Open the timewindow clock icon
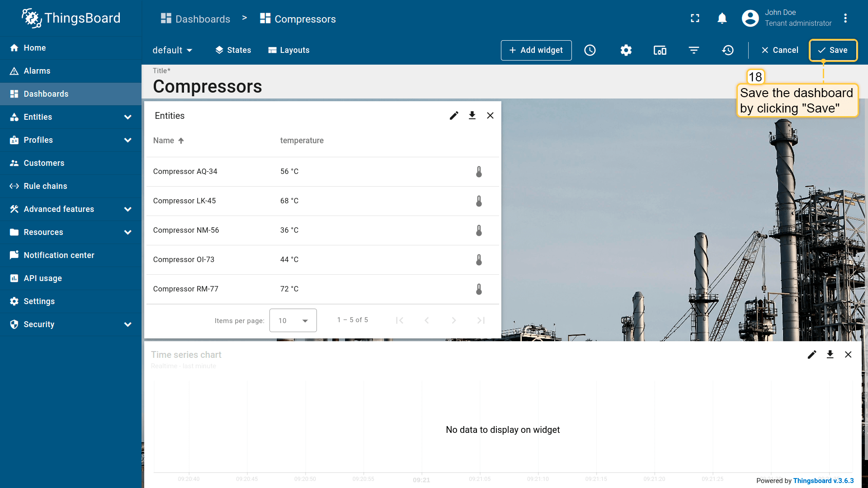The width and height of the screenshot is (868, 488). (x=590, y=50)
